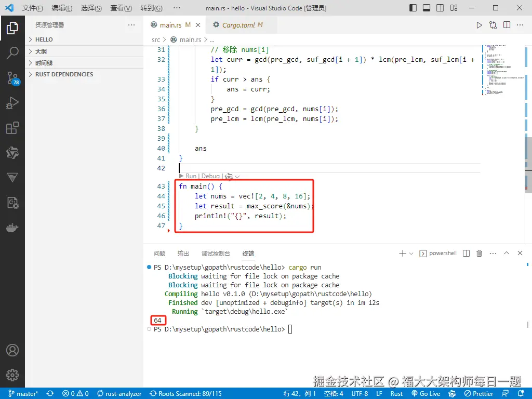Close the main.rs tab
Image resolution: width=532 pixels, height=399 pixels.
tap(198, 25)
